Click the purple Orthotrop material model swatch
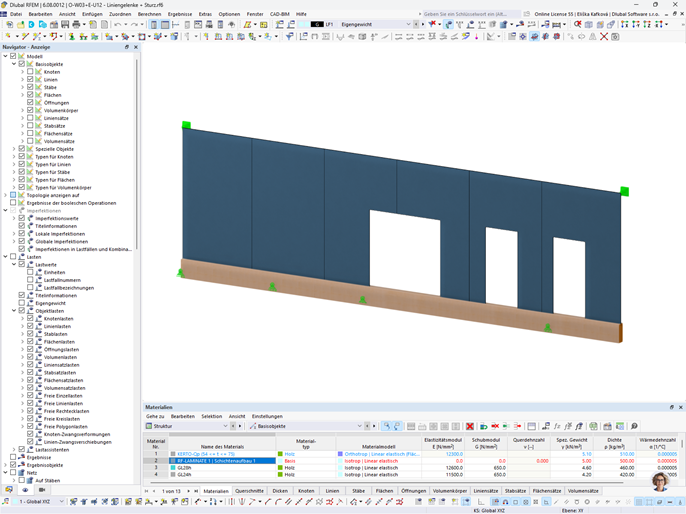686x514 pixels. 340,454
